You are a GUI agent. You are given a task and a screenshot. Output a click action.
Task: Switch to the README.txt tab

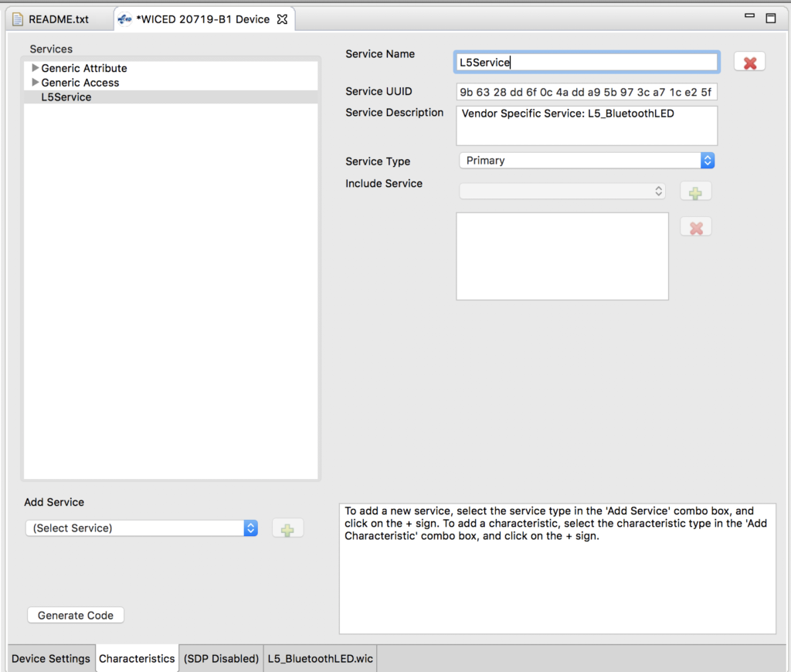tap(59, 19)
